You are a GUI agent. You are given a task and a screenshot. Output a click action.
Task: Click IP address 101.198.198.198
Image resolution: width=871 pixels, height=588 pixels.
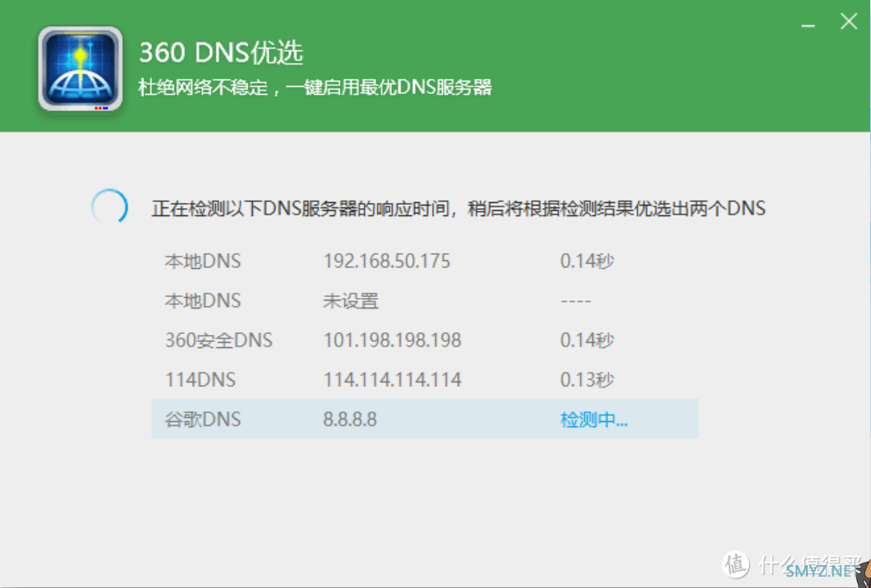tap(392, 340)
